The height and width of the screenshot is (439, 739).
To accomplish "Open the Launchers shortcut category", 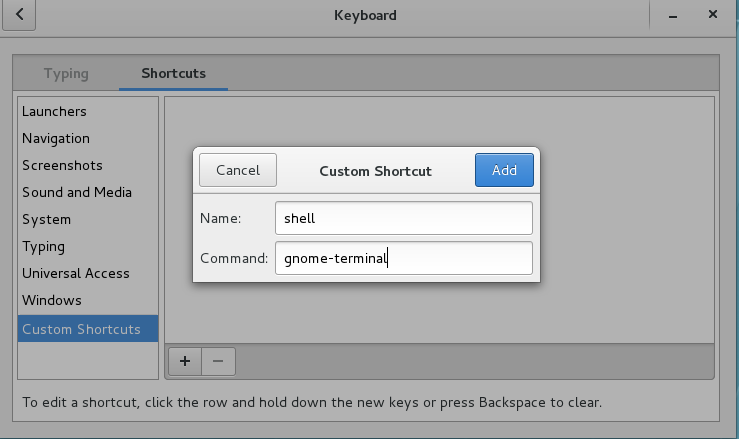I will pos(54,111).
